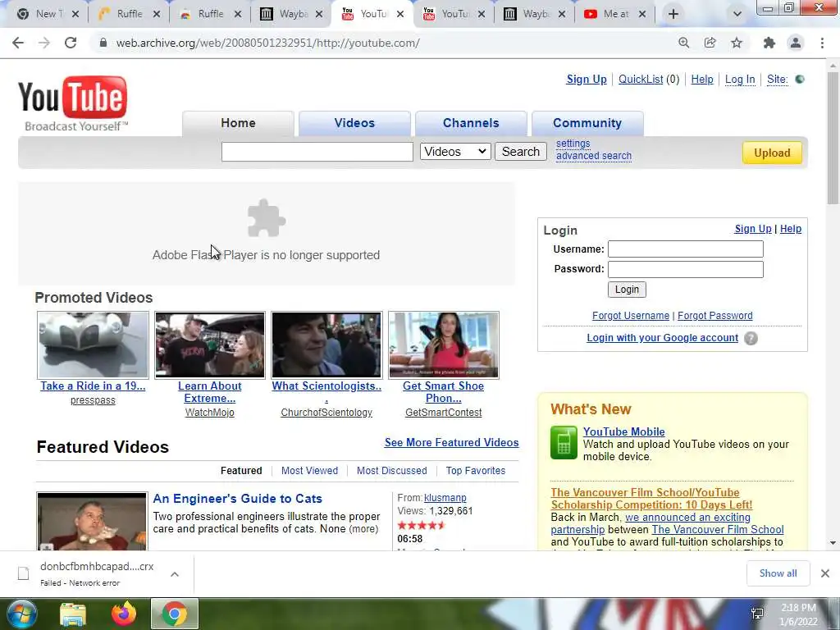Focus the Username input field
The height and width of the screenshot is (630, 840).
(x=686, y=249)
